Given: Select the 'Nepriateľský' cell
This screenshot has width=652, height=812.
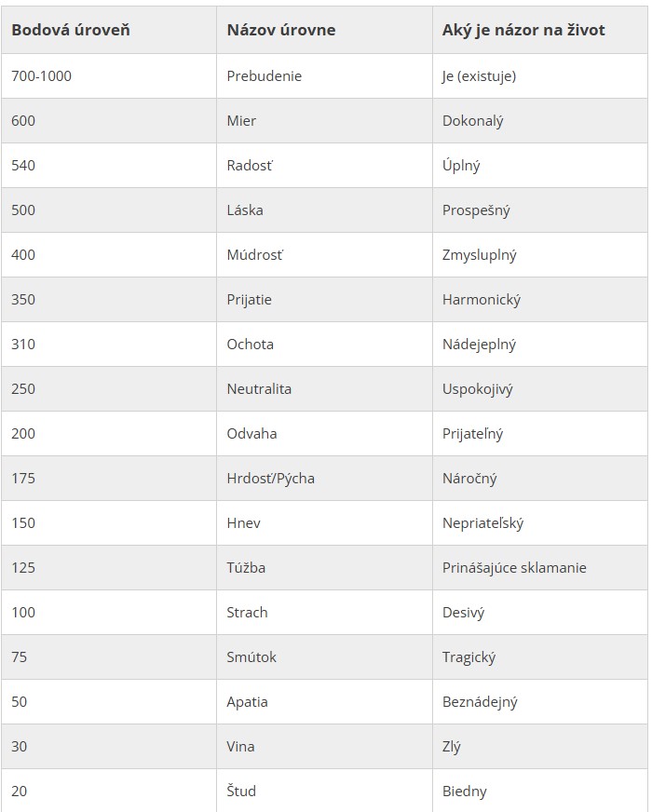Looking at the screenshot, I should pos(540,523).
